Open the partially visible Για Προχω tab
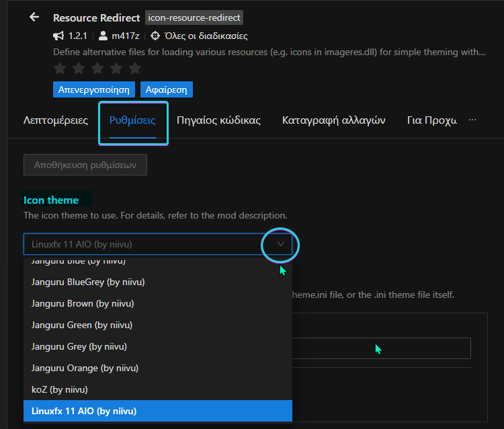Viewport: 504px width, 429px height. click(x=432, y=120)
